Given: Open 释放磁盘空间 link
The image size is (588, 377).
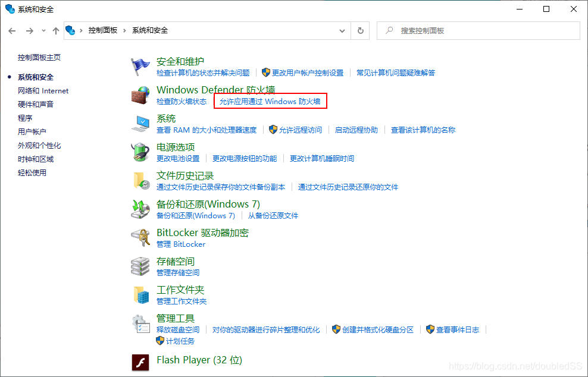Looking at the screenshot, I should pos(178,330).
